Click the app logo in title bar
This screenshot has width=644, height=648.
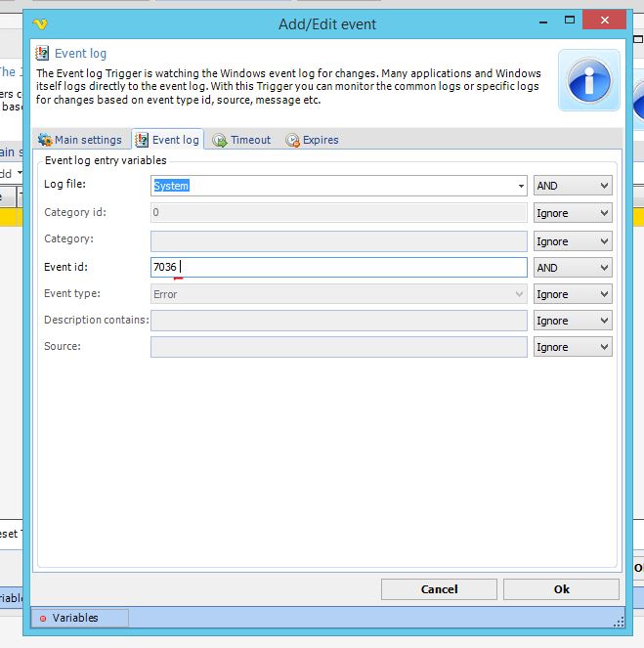coord(40,23)
